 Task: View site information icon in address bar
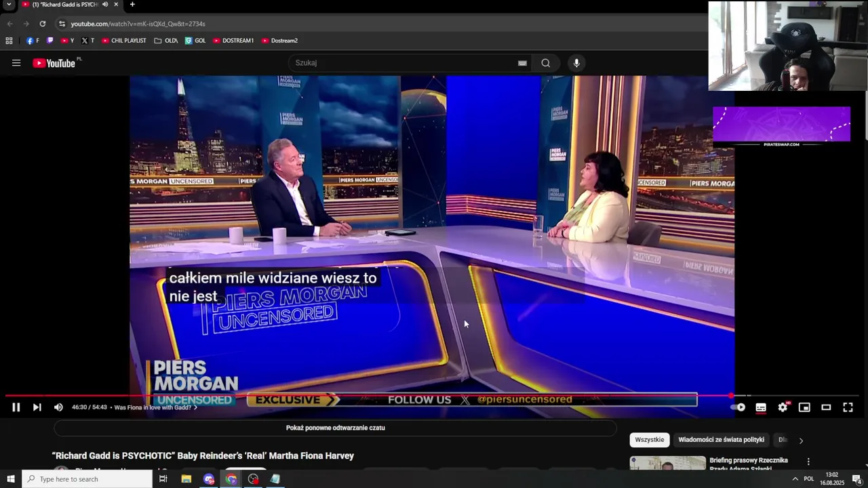[x=62, y=24]
